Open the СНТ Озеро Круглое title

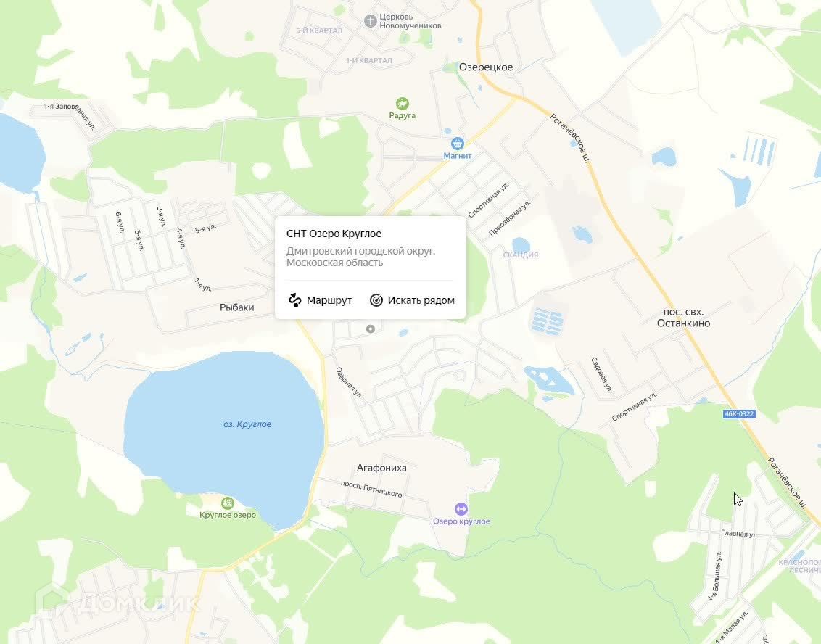[334, 234]
